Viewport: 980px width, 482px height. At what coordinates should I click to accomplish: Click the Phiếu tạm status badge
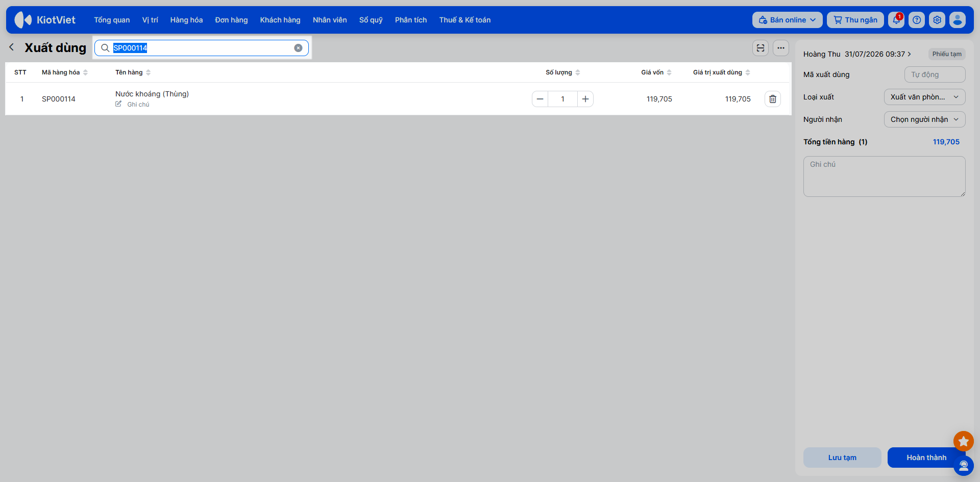(947, 54)
